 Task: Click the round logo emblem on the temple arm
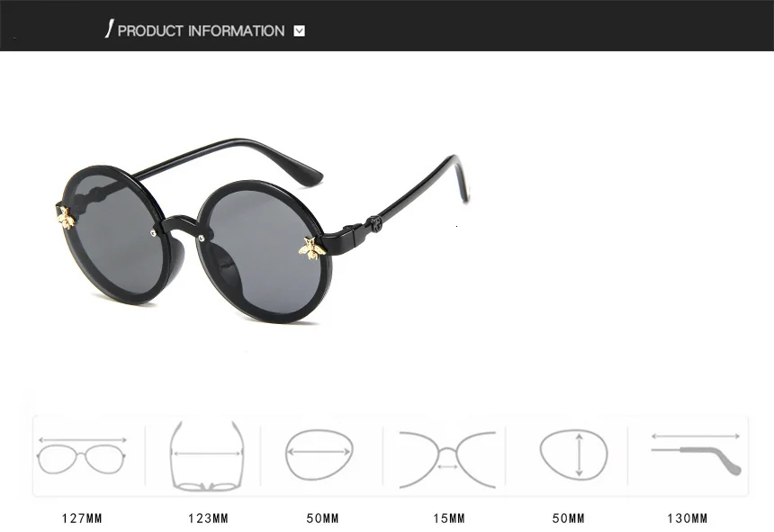tap(375, 224)
